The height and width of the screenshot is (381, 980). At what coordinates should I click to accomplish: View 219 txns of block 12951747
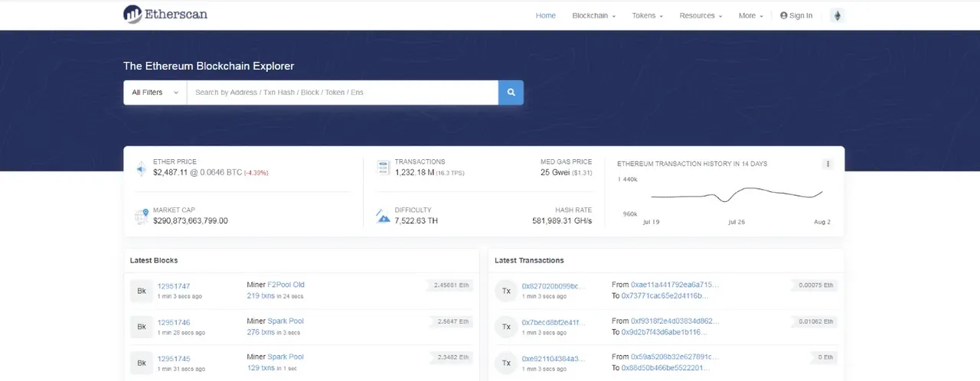(260, 295)
